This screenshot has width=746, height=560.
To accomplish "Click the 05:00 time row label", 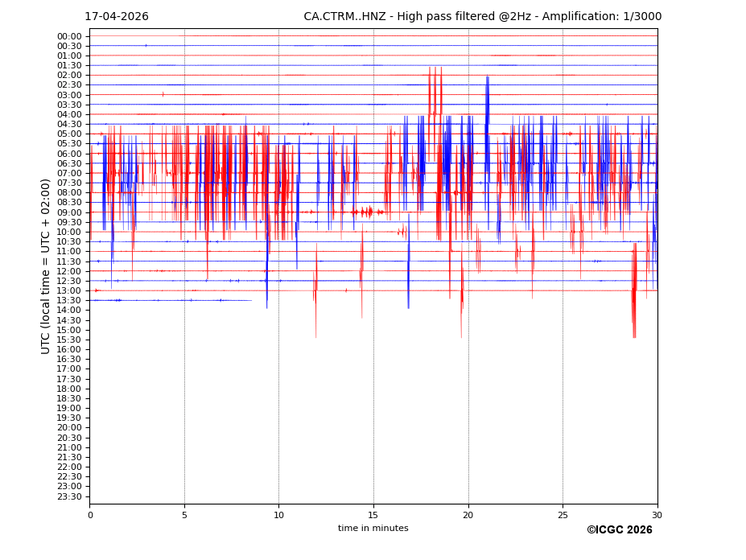I will coord(69,134).
